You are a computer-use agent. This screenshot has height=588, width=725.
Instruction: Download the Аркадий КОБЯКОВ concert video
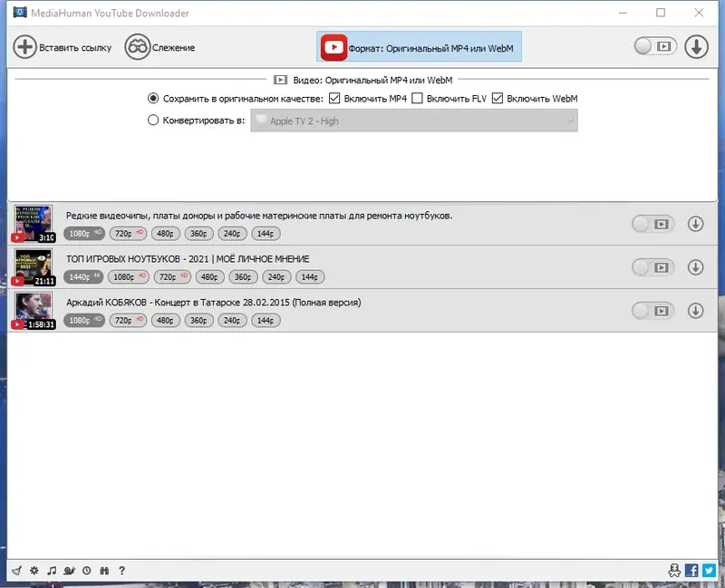coord(695,311)
